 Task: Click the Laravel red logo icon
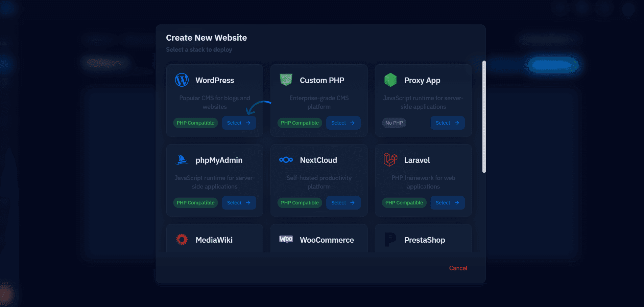pyautogui.click(x=390, y=160)
